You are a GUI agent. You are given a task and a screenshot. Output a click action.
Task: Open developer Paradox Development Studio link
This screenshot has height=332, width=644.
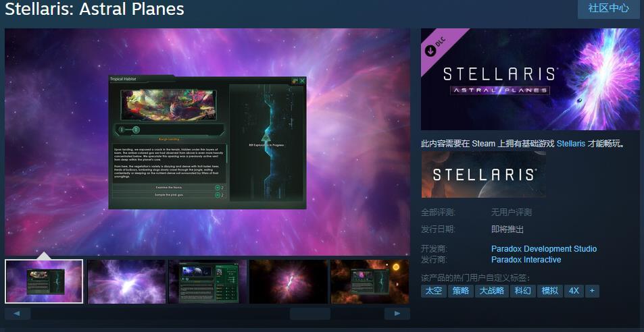[x=544, y=249]
